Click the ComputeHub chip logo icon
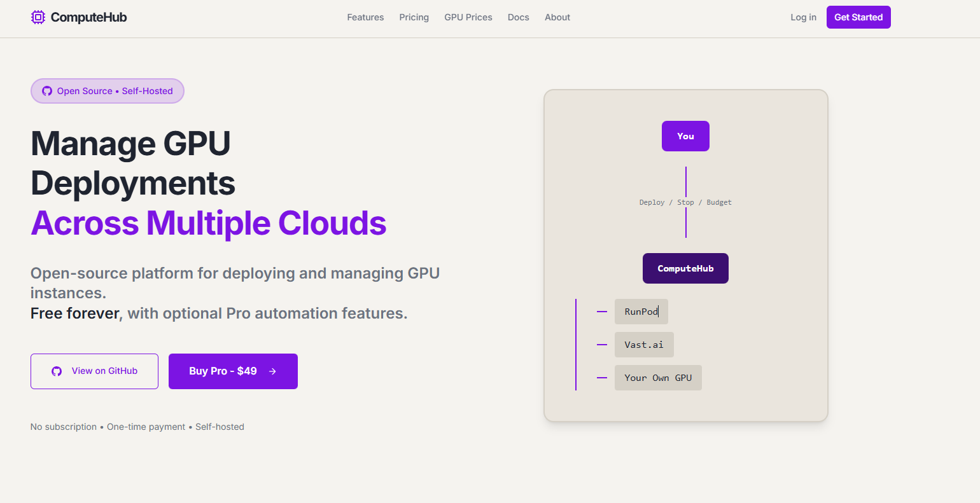Image resolution: width=980 pixels, height=503 pixels. click(38, 17)
